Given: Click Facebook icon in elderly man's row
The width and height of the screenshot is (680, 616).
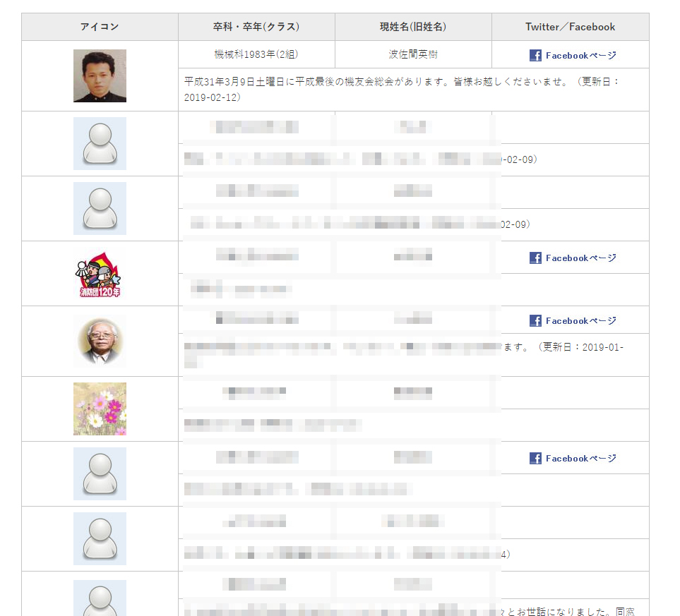Looking at the screenshot, I should click(535, 321).
